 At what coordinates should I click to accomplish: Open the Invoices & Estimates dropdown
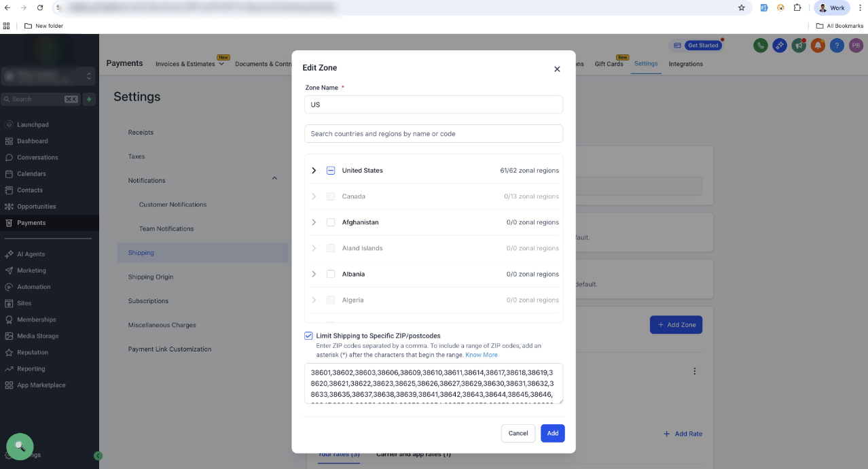(189, 64)
